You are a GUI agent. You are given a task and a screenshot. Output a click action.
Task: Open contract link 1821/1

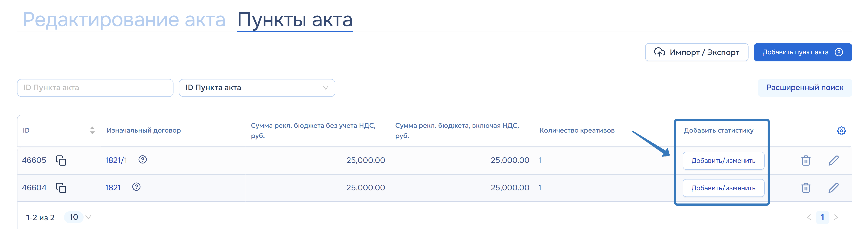click(x=116, y=160)
